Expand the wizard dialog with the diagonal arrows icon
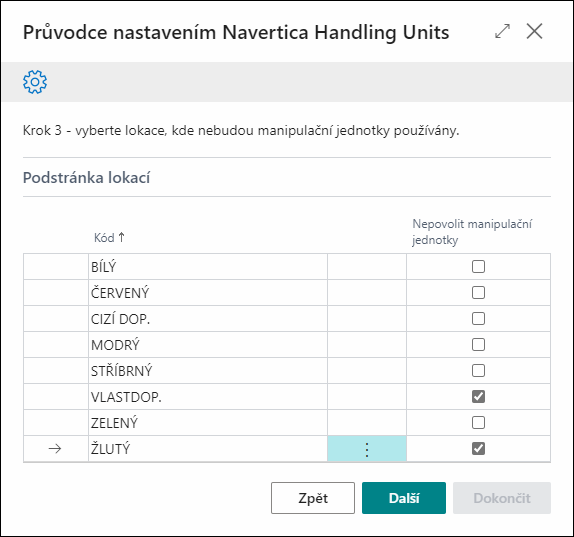Image resolution: width=574 pixels, height=537 pixels. [502, 31]
